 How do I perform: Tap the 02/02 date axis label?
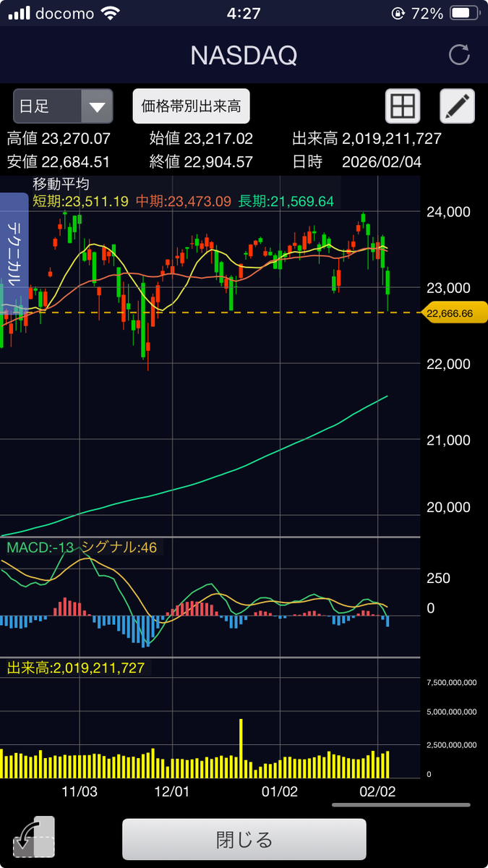(x=378, y=791)
